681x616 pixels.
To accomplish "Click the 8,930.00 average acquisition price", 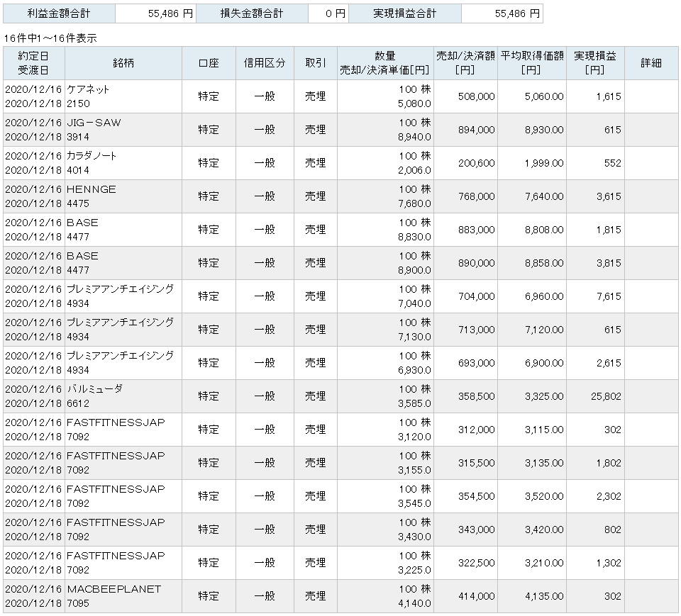I will tap(544, 130).
